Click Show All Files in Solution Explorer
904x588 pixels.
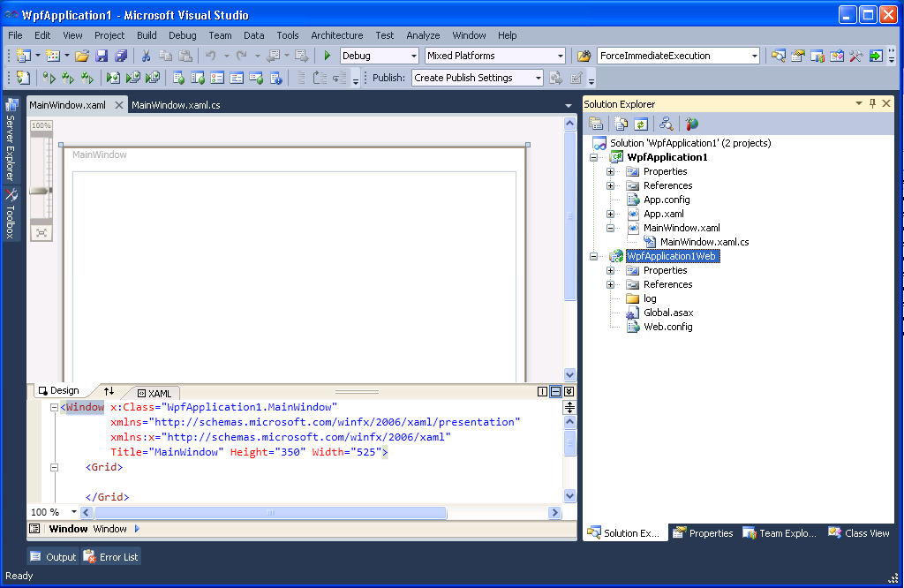point(621,124)
